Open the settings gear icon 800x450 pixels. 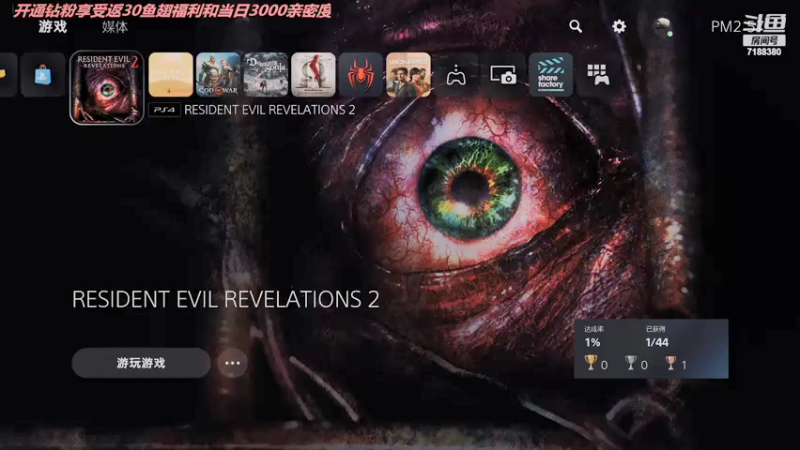(619, 26)
